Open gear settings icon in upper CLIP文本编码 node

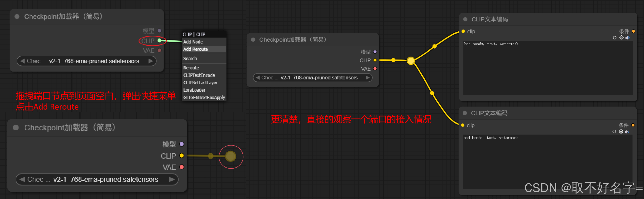(621, 38)
